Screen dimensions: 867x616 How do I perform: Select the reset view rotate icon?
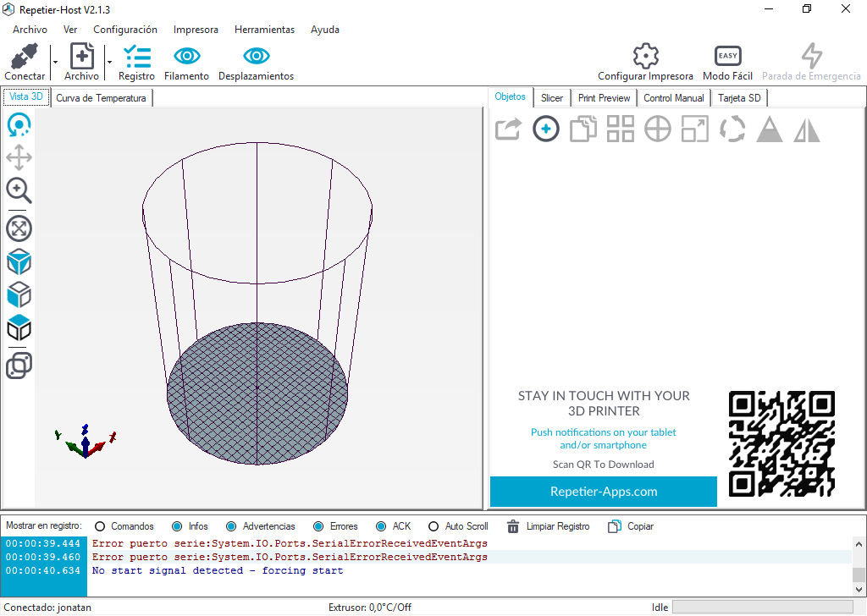pyautogui.click(x=19, y=125)
